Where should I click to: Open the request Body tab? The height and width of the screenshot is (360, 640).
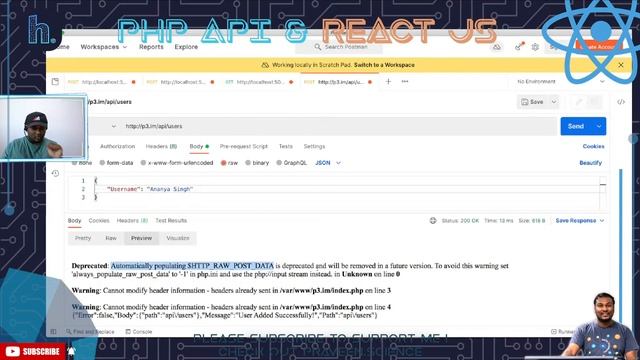coord(199,146)
